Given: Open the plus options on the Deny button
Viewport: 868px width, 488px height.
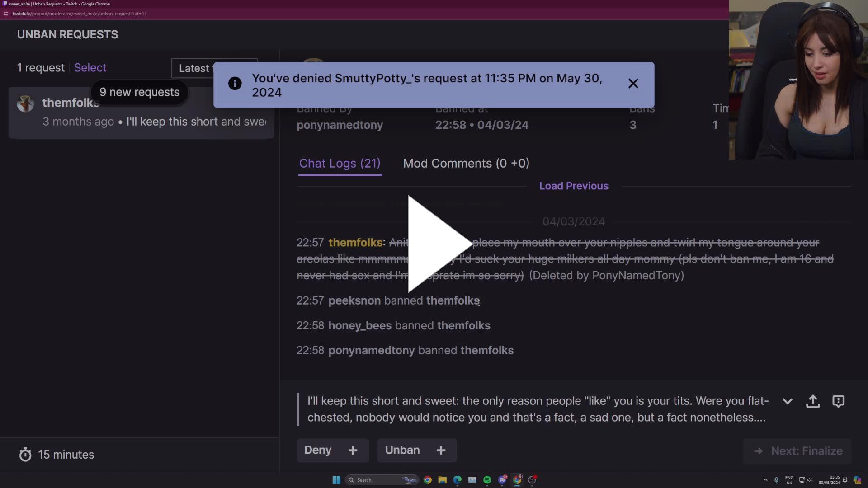Looking at the screenshot, I should [353, 450].
